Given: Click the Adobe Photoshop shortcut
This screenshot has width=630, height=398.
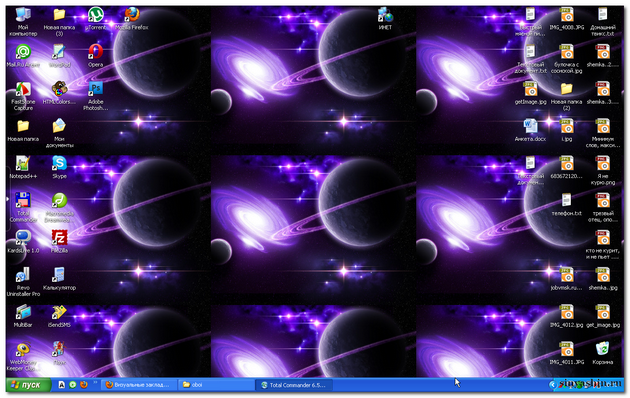Looking at the screenshot, I should click(x=96, y=96).
